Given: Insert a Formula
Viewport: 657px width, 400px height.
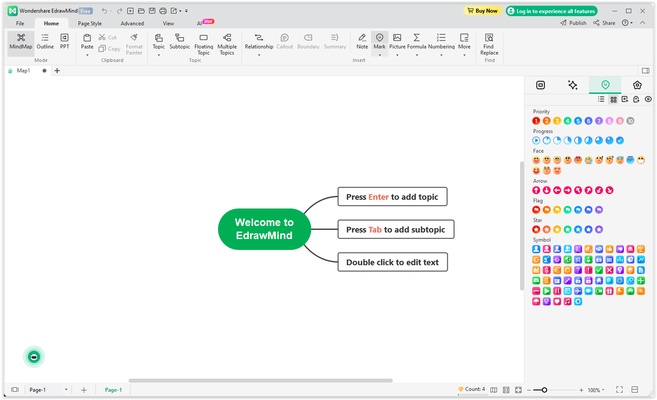Looking at the screenshot, I should (x=416, y=41).
